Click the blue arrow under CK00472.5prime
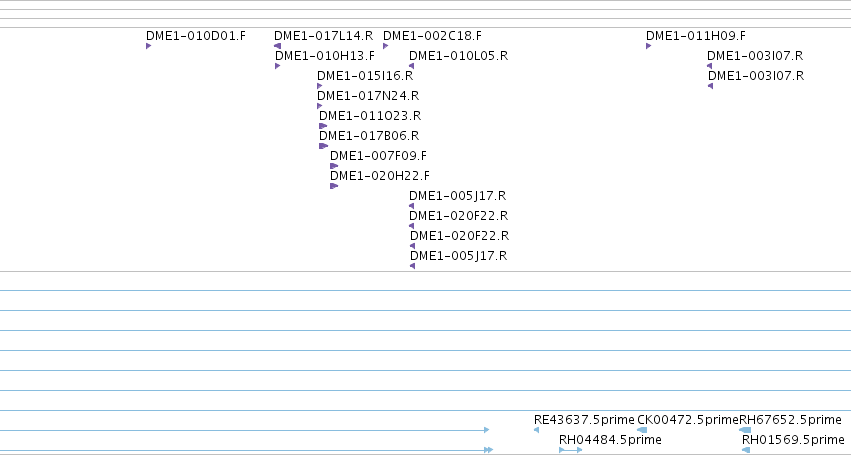The width and height of the screenshot is (851, 455). coord(642,430)
